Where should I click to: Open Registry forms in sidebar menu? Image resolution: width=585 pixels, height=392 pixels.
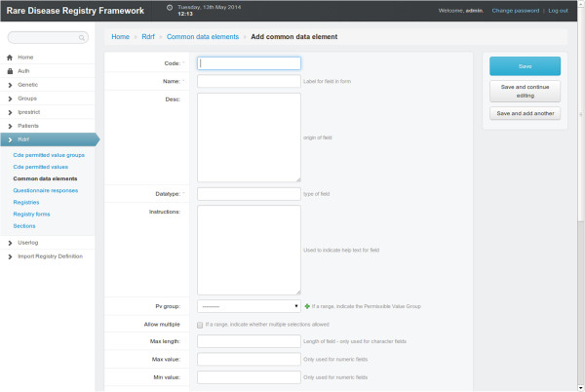pos(32,214)
